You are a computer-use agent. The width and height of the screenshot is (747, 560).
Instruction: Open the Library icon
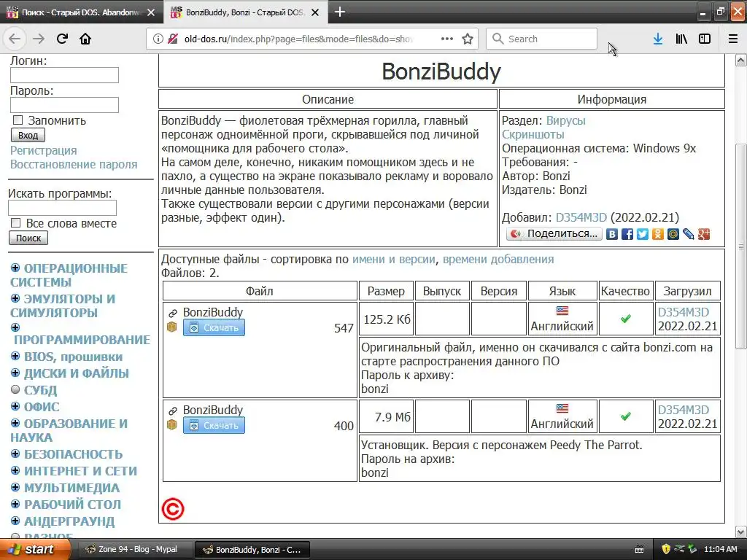[681, 39]
